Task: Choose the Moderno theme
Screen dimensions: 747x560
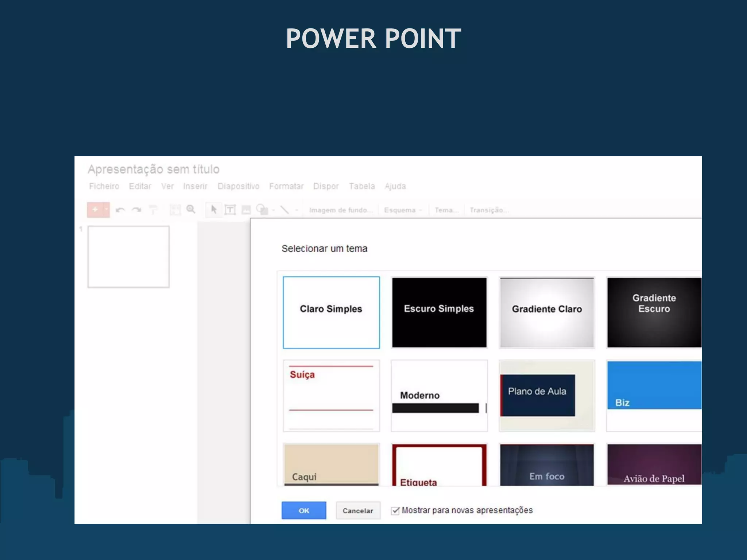Action: coord(439,396)
